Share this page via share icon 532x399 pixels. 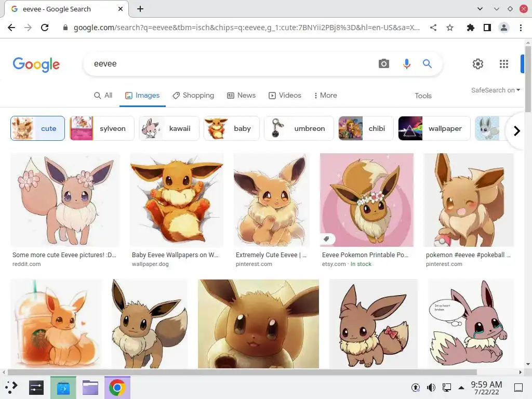pos(433,28)
